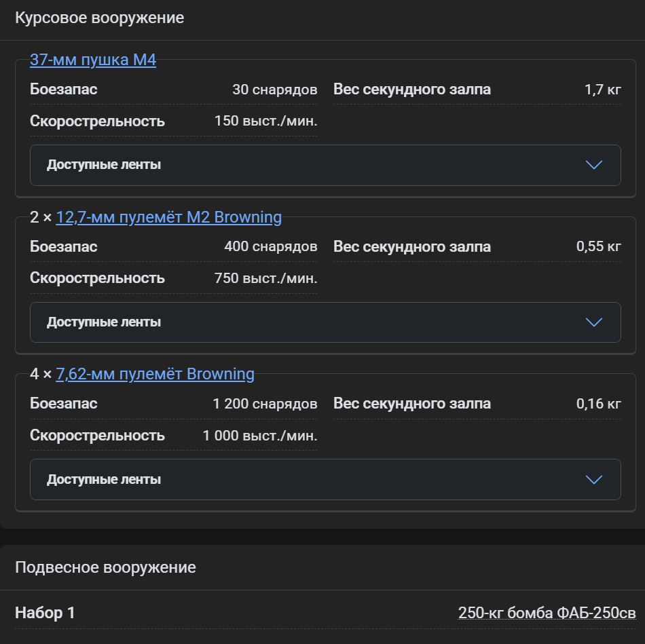
Task: Select the Набор 1 row label
Action: (45, 613)
